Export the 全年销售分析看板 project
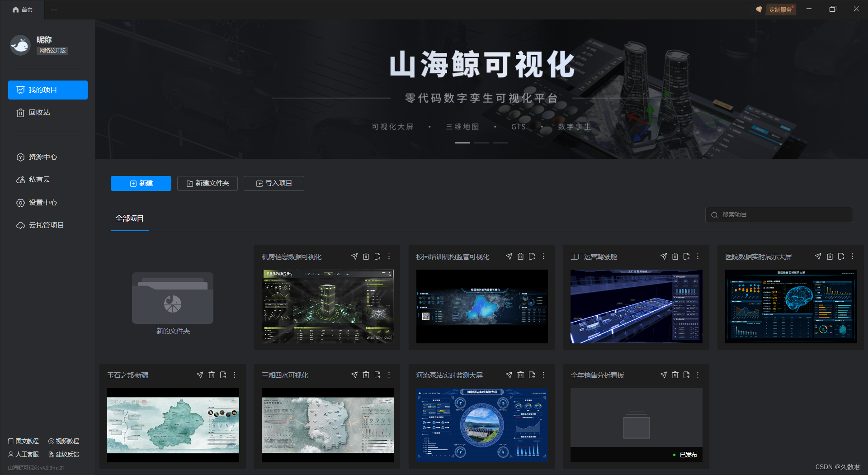 687,375
